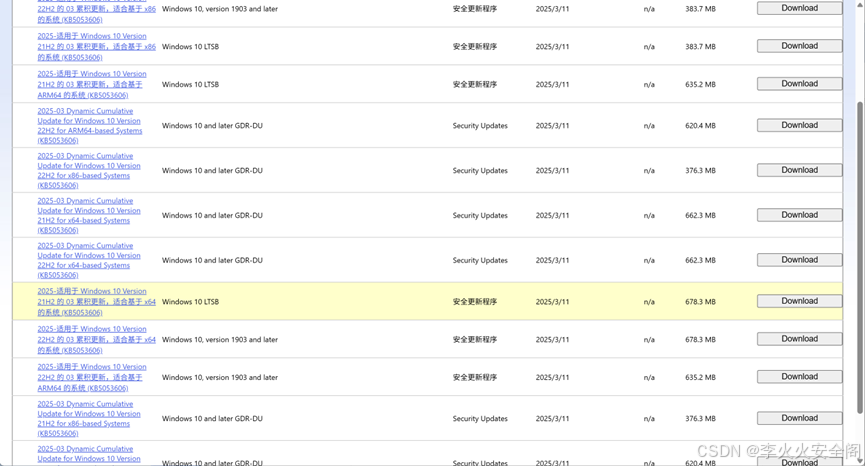Image resolution: width=865 pixels, height=466 pixels.
Task: Select 'Windows 10 and later GDR-DU' in 22H2 x64 row
Action: (212, 260)
